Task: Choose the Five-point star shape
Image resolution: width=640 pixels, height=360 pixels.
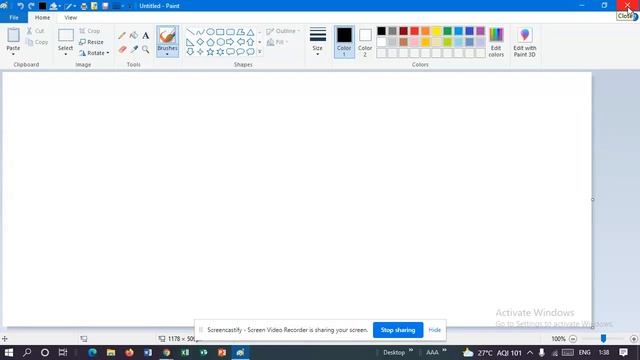Action: click(210, 52)
